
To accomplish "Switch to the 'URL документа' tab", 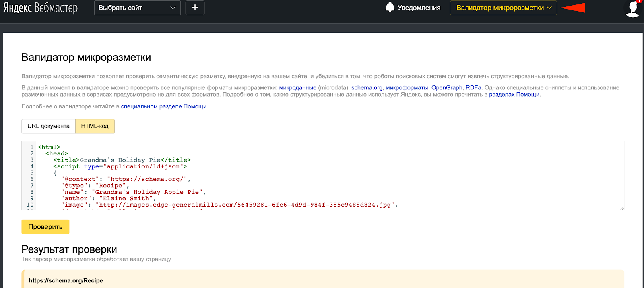I will [x=48, y=126].
